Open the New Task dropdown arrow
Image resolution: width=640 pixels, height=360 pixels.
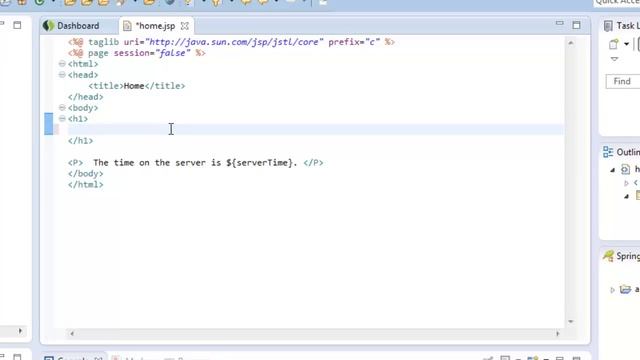pyautogui.click(x=626, y=44)
